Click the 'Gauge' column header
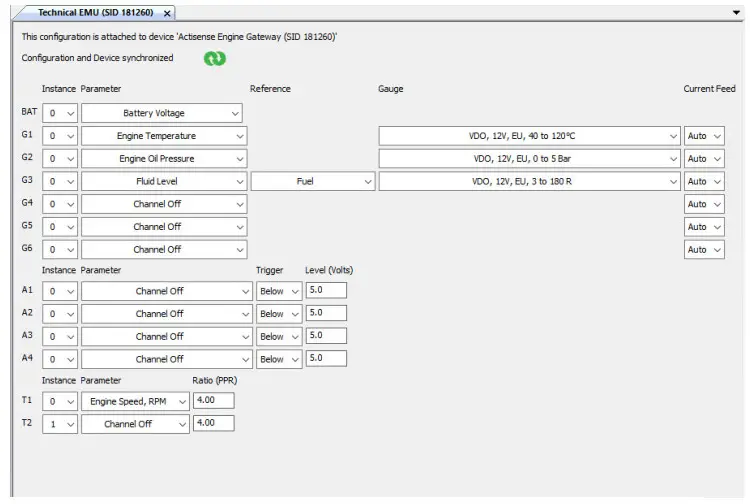The height and width of the screenshot is (504, 750). pyautogui.click(x=391, y=88)
